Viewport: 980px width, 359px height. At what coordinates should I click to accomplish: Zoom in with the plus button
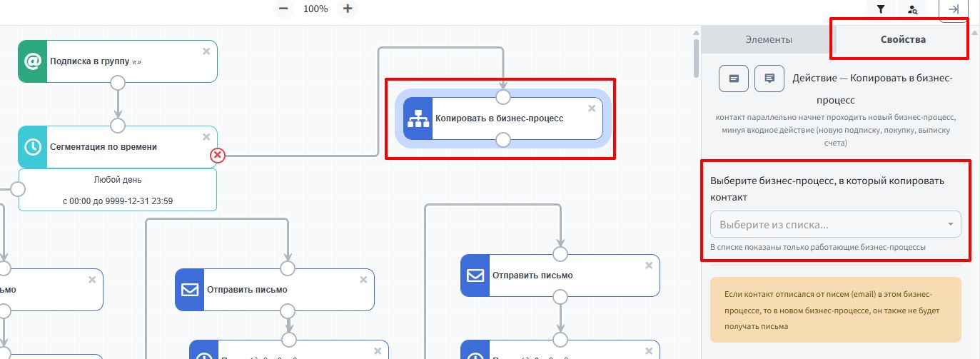click(348, 9)
